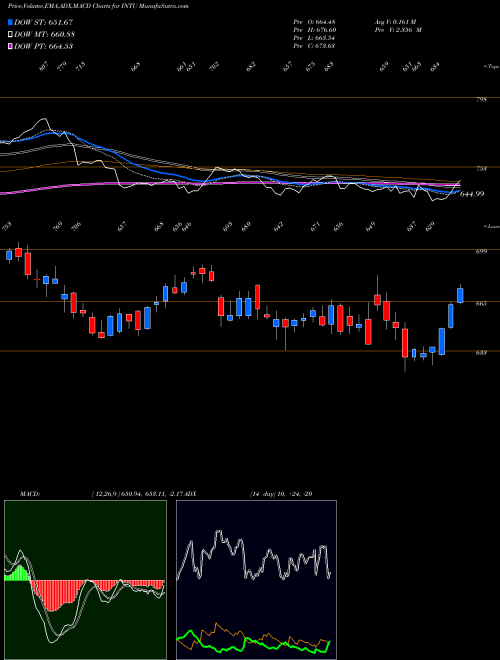The image size is (500, 660).
Task: Select the DOW ST value label
Action: (44, 22)
